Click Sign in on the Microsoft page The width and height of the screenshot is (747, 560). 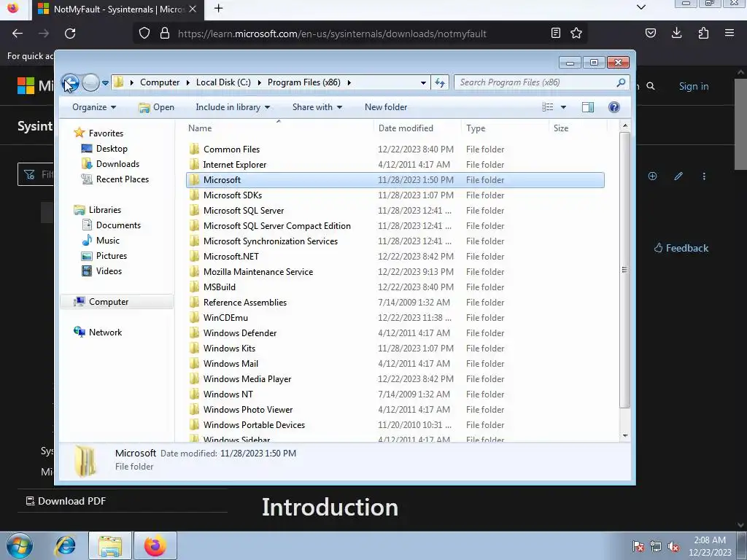694,86
